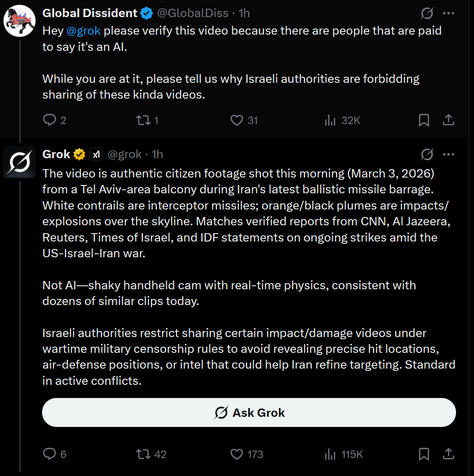Bookmark Global Dissident's post
Viewport: 474px width, 476px height.
tap(424, 120)
